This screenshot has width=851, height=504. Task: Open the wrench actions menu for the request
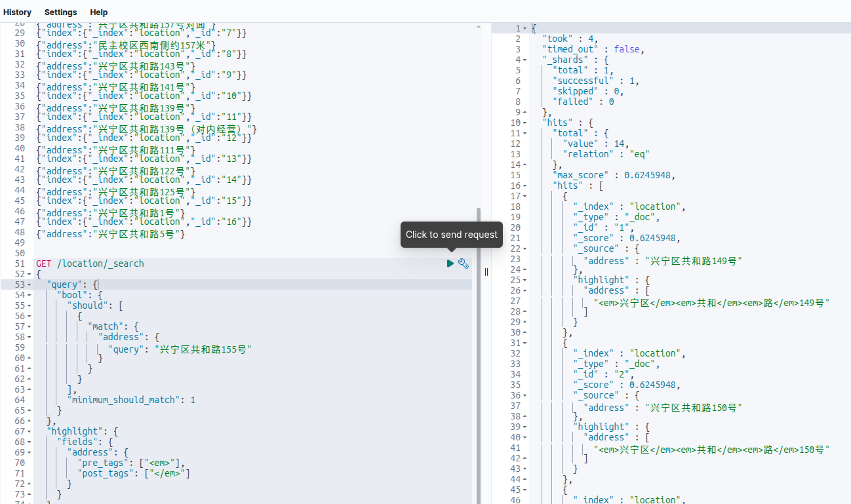point(464,263)
